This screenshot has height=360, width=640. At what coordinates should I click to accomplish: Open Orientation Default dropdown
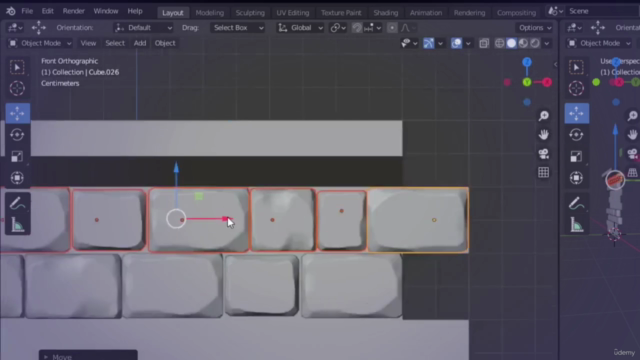click(143, 28)
